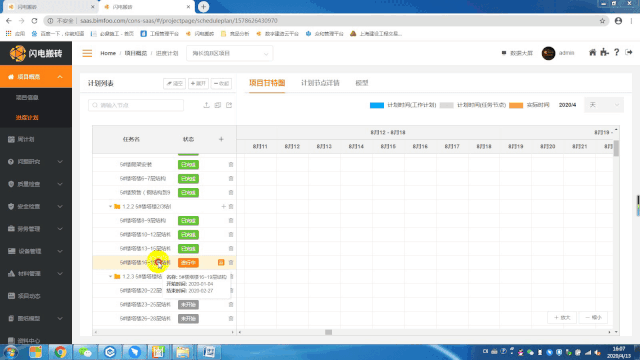Viewport: 640px width, 360px height.
Task: Switch to the 计划节点详情 tab
Action: tap(320, 83)
